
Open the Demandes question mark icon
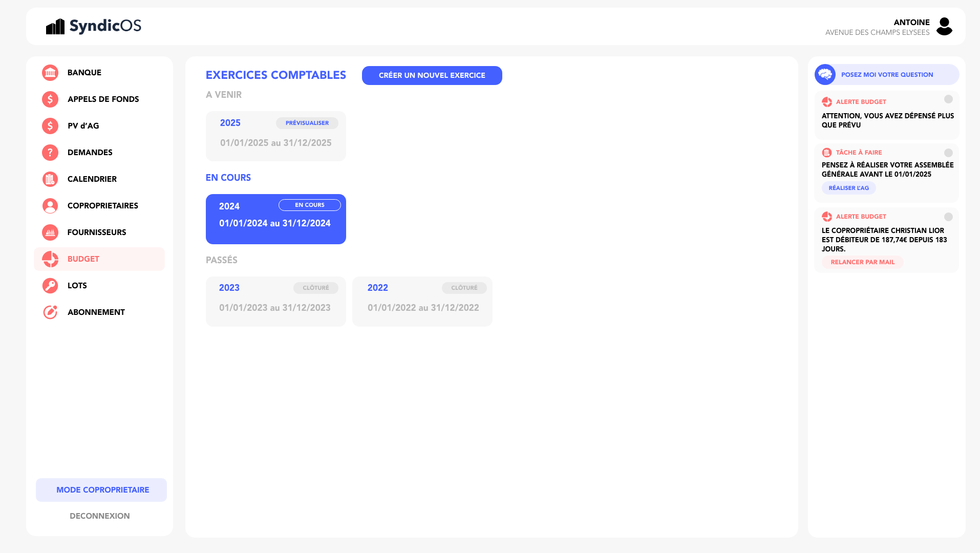tap(50, 153)
